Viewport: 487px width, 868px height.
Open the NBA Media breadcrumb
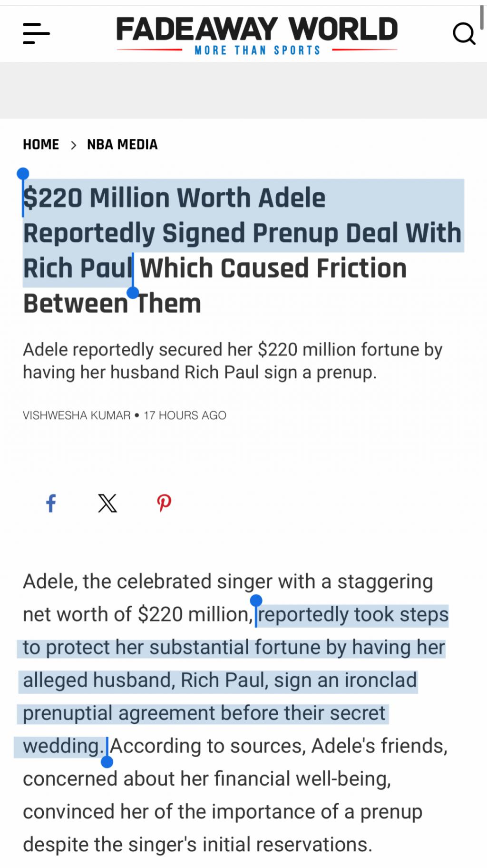click(122, 144)
